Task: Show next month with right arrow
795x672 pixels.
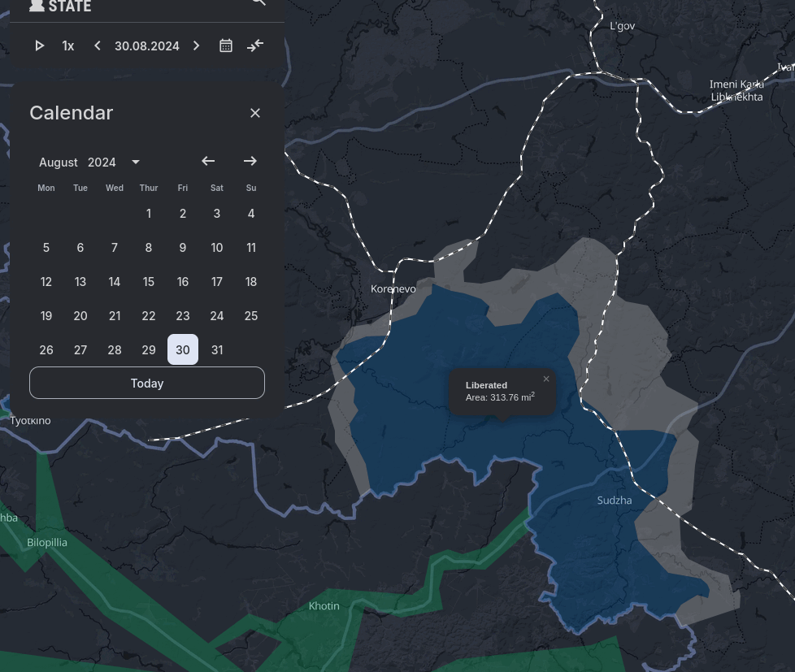Action: tap(250, 161)
